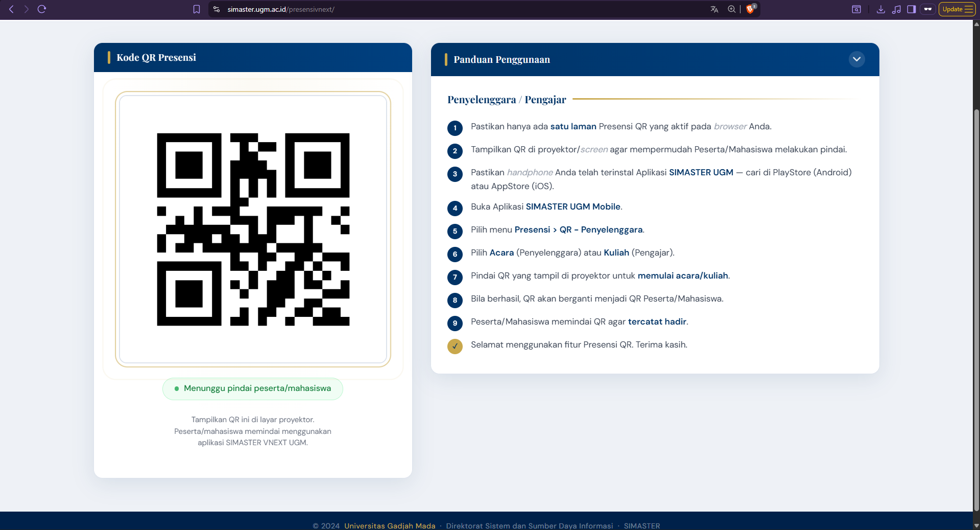Reload the current page
This screenshot has width=980, height=530.
(42, 9)
